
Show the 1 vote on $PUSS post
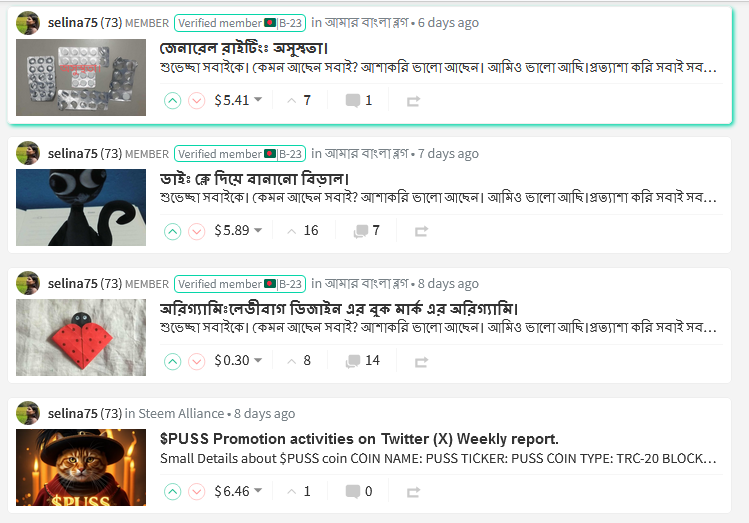(300, 491)
